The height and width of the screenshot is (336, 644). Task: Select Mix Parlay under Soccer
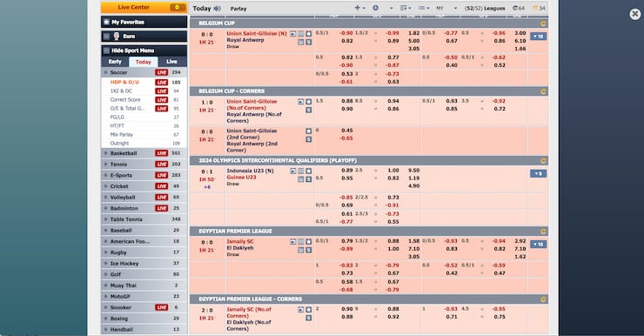click(122, 134)
